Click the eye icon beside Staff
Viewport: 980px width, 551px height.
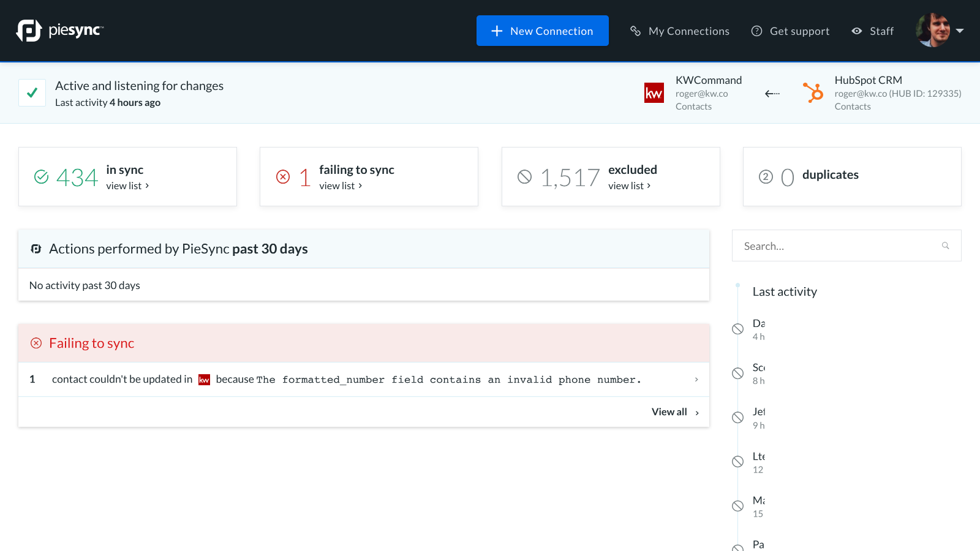click(857, 31)
